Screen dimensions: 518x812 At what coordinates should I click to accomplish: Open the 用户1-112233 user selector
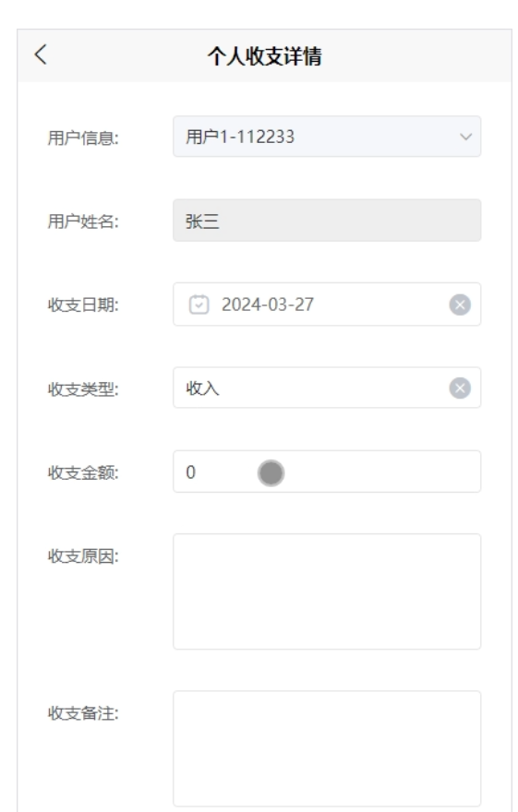tap(327, 137)
